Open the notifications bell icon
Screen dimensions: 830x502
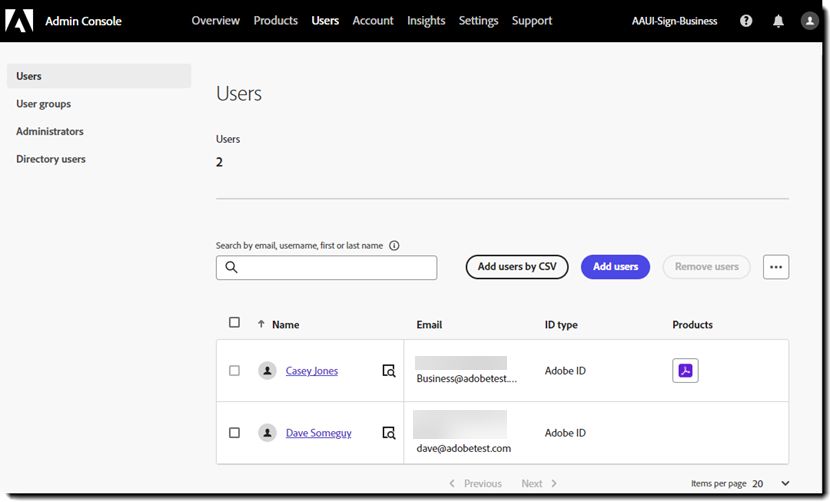click(778, 21)
